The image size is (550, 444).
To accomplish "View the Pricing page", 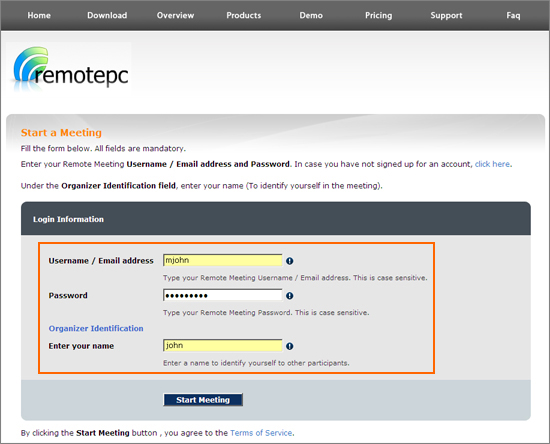I will pyautogui.click(x=378, y=15).
